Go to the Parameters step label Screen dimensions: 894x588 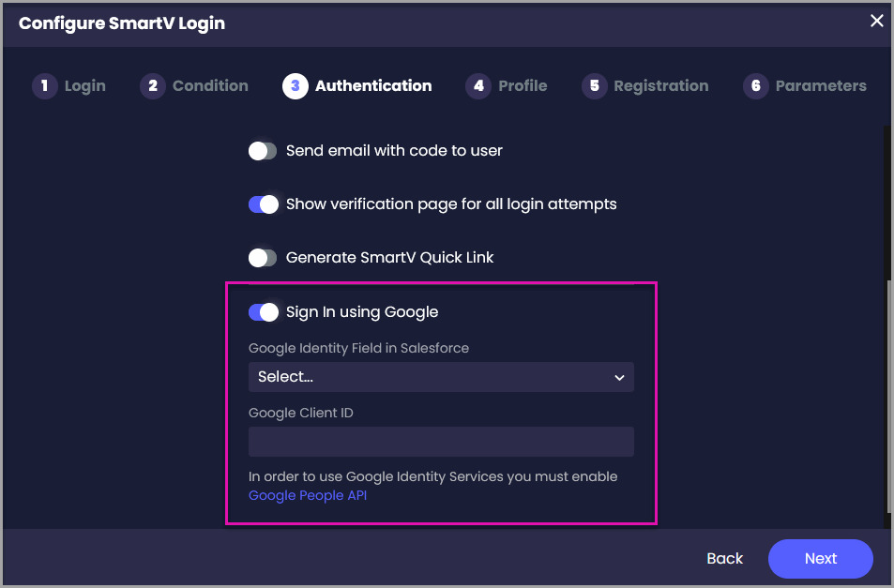[821, 85]
